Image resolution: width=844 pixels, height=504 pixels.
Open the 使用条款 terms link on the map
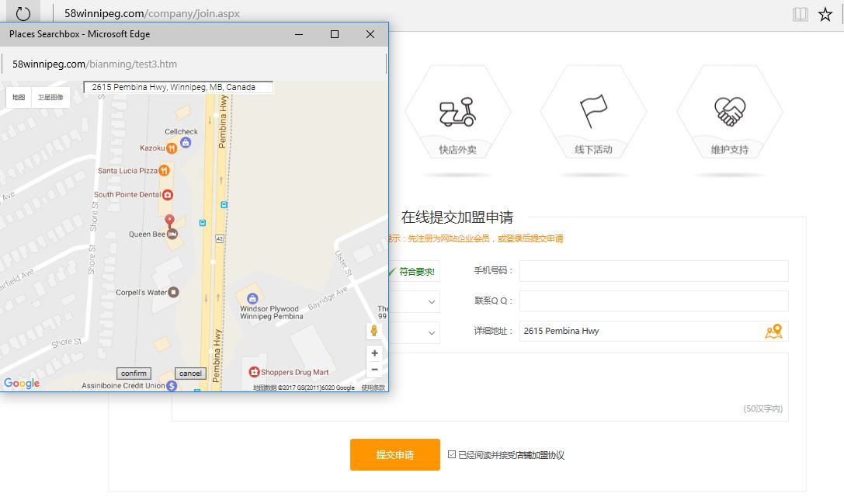pyautogui.click(x=373, y=388)
